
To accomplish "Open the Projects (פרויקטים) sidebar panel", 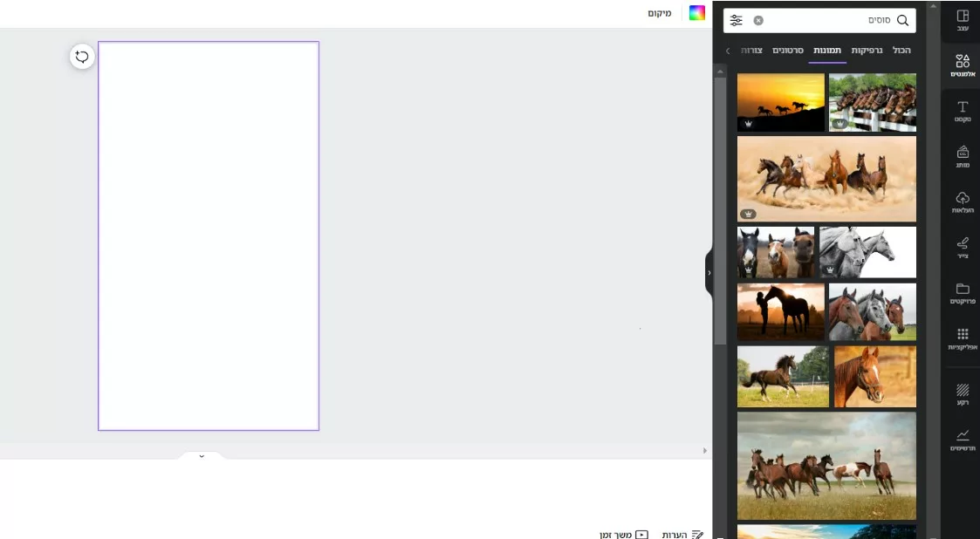I will [963, 293].
